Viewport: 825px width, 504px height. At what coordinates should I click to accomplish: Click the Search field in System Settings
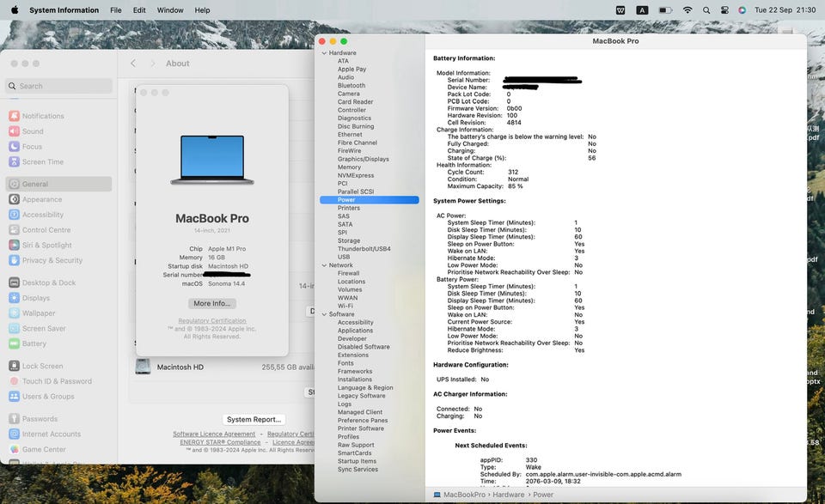pos(59,86)
